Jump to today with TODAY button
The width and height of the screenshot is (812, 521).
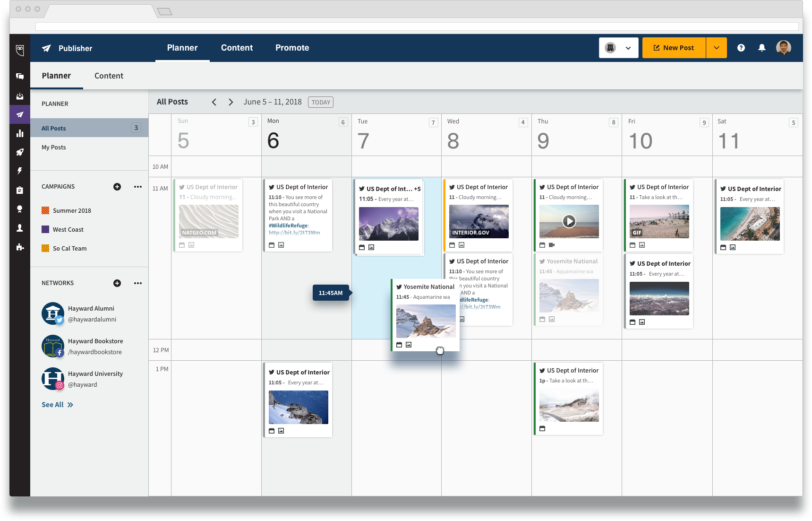pos(321,102)
